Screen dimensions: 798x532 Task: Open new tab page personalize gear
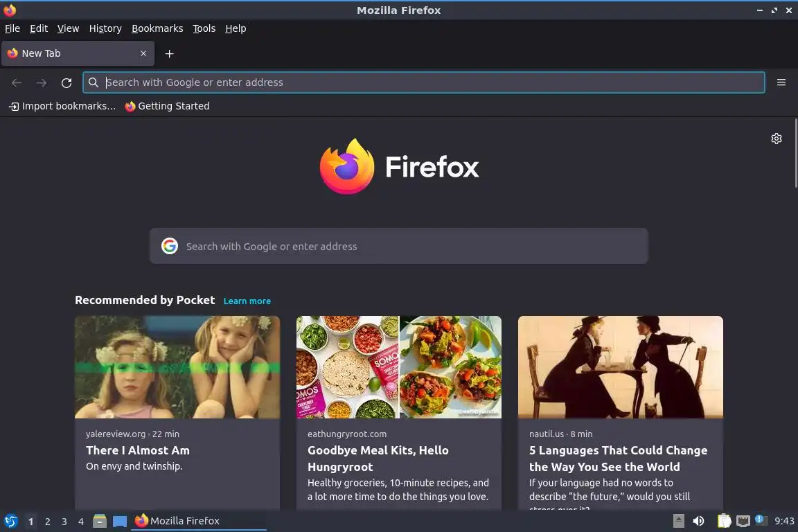click(776, 139)
